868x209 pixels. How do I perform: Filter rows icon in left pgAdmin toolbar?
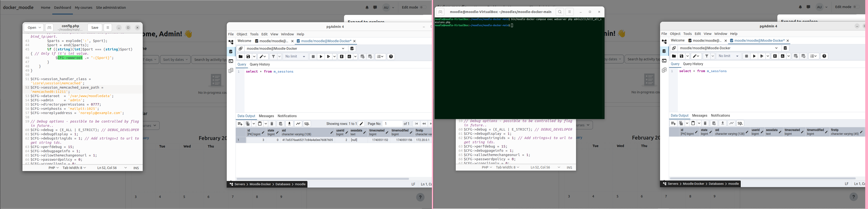(274, 57)
